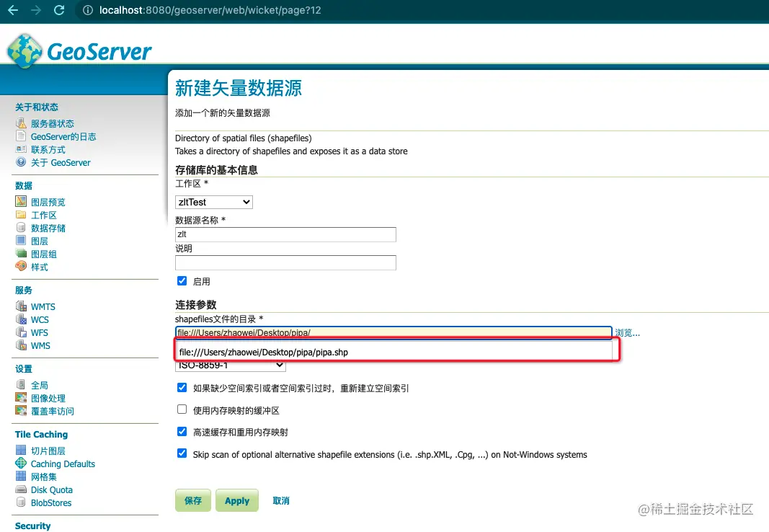This screenshot has width=769, height=532.
Task: Click the 全局 settings icon
Action: click(x=21, y=384)
